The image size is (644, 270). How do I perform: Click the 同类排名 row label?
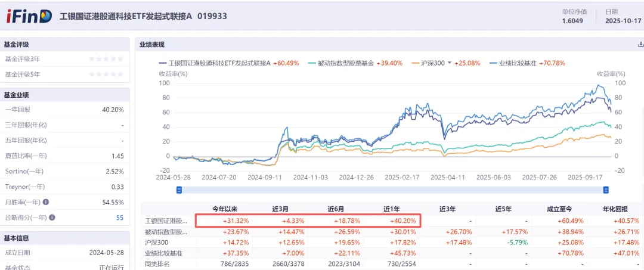(158, 264)
